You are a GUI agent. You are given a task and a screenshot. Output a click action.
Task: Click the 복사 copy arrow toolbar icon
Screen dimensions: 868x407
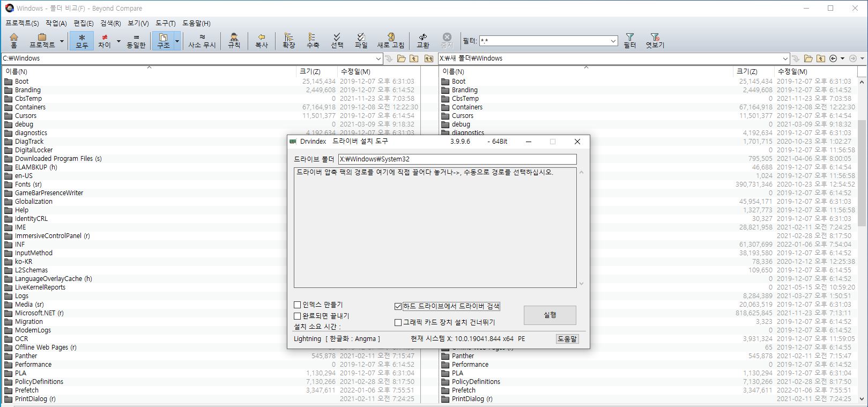(x=262, y=40)
